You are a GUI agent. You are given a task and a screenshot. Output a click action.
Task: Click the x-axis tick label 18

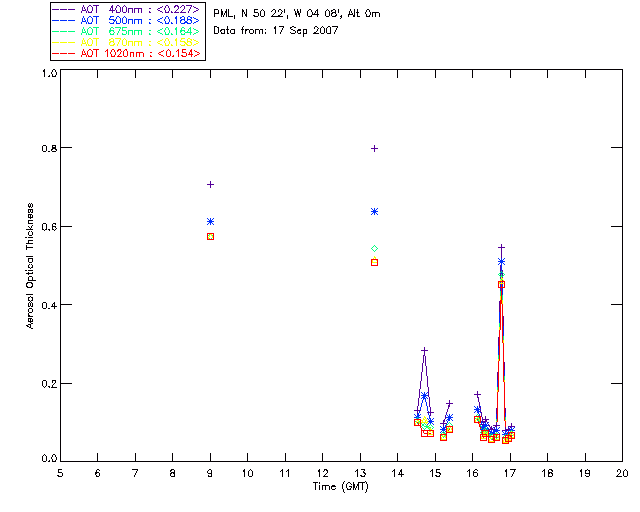(x=547, y=473)
